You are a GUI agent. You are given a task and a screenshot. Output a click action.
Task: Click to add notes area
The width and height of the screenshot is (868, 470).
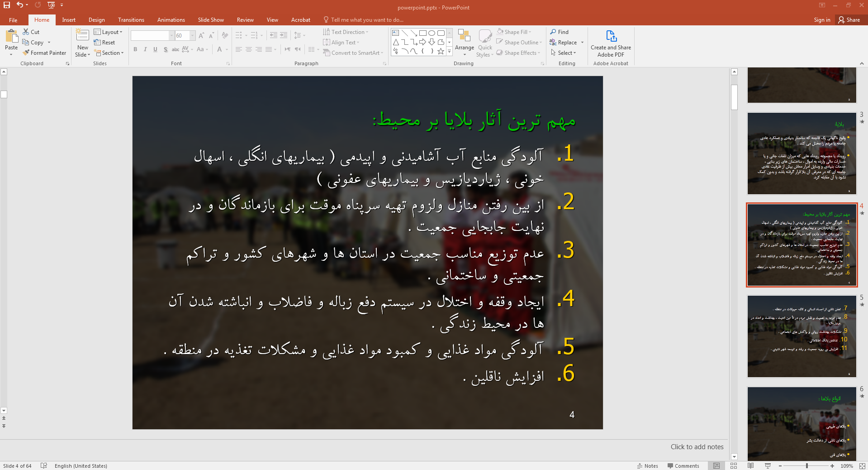[697, 447]
